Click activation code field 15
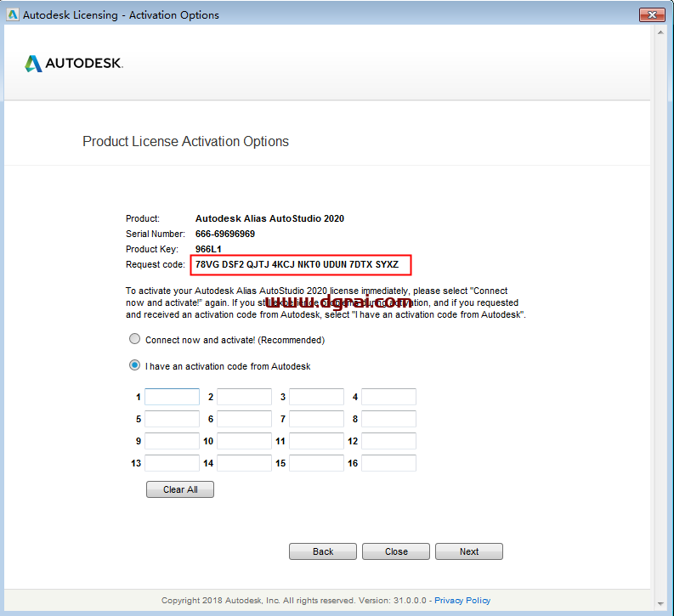Image resolution: width=674 pixels, height=616 pixels. 316,463
